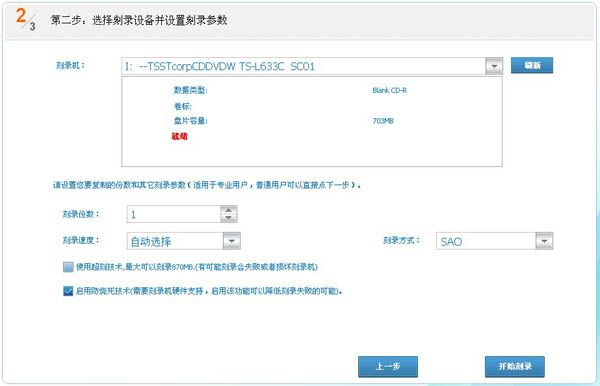This screenshot has height=386, width=600.
Task: Decrease burn copies with down arrow
Action: (x=228, y=218)
